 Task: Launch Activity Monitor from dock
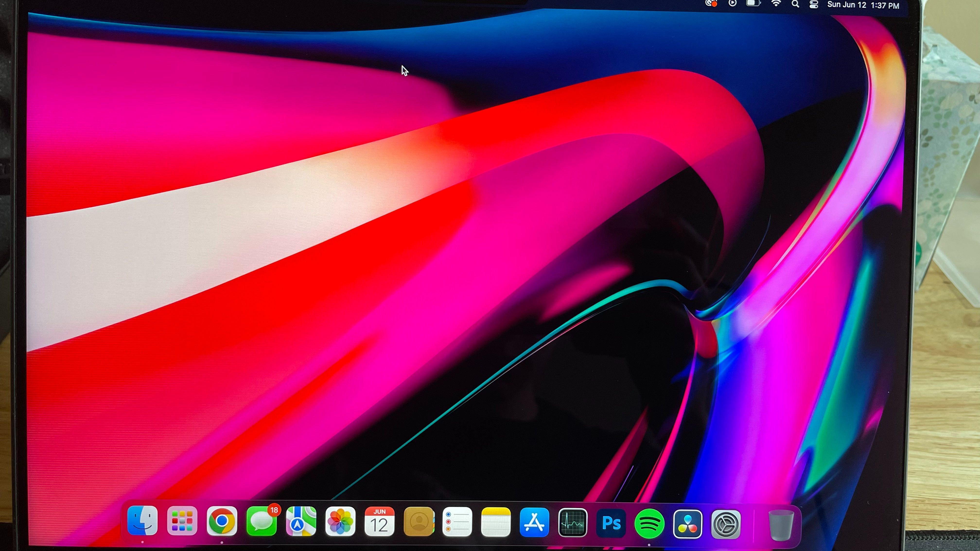pyautogui.click(x=573, y=523)
